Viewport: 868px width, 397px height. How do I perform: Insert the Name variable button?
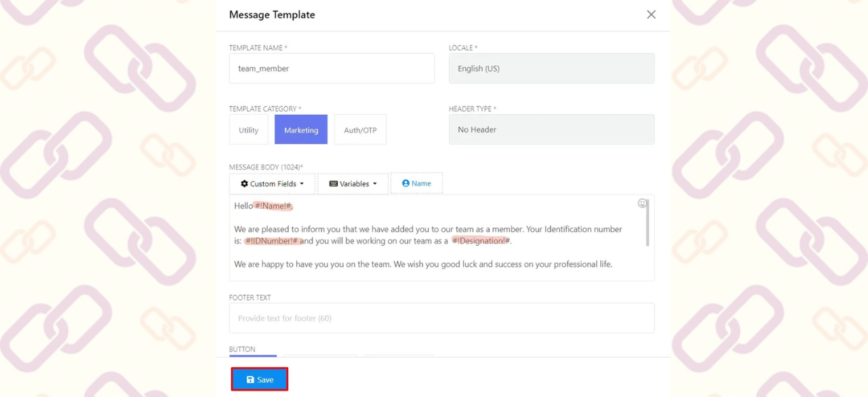416,183
